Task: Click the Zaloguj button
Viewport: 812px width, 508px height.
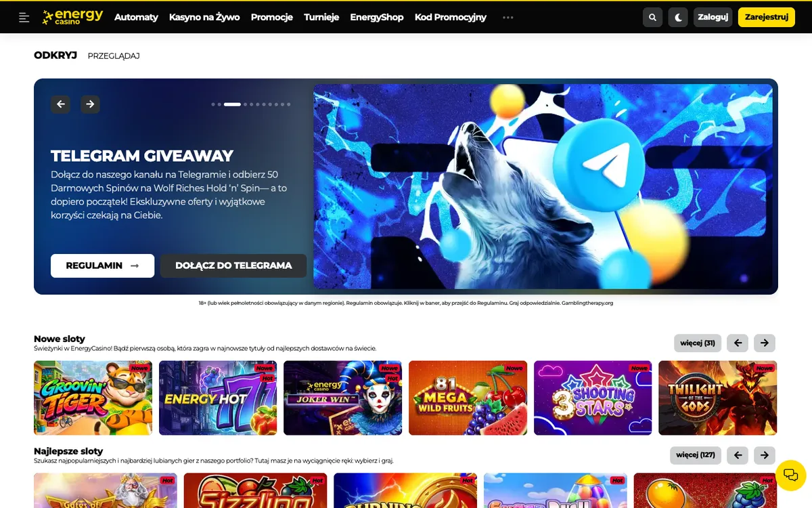Action: click(713, 18)
